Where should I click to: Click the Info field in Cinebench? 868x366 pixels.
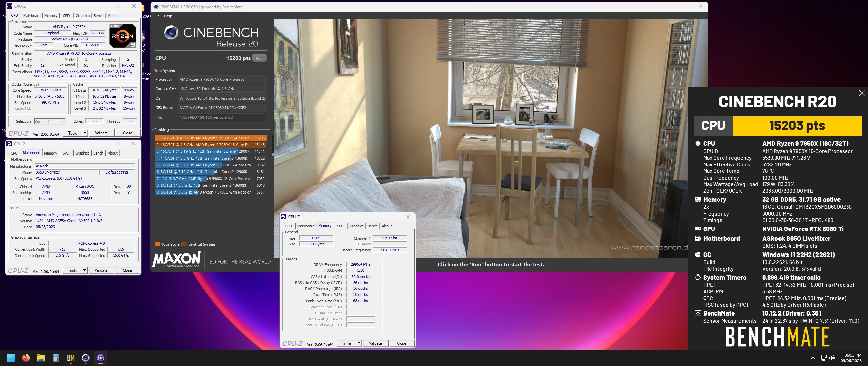point(222,117)
